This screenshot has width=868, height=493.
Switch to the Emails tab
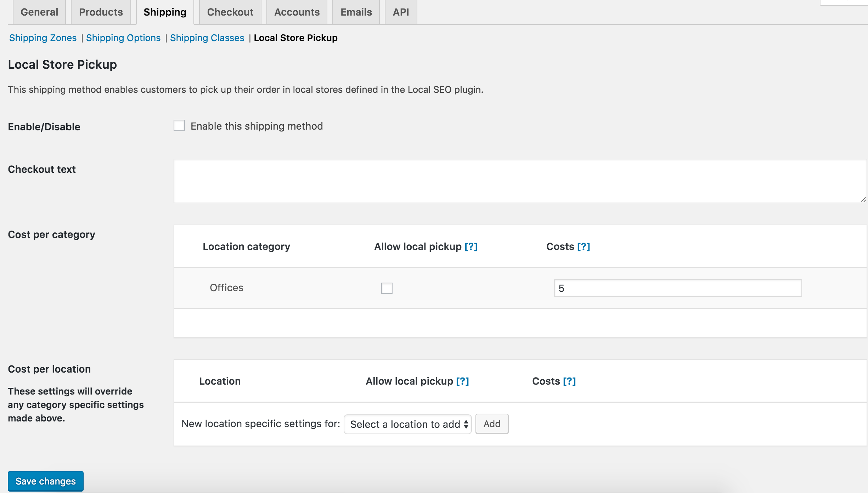(355, 11)
